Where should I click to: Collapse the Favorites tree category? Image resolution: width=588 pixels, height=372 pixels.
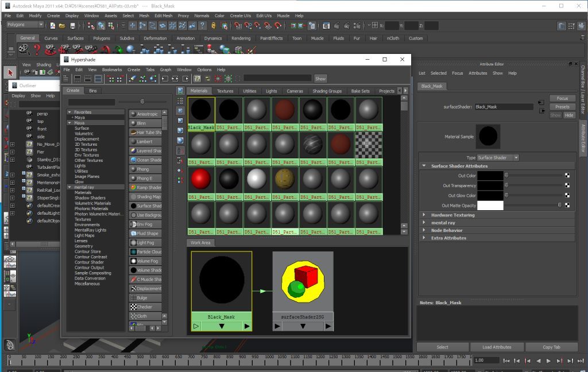click(69, 112)
